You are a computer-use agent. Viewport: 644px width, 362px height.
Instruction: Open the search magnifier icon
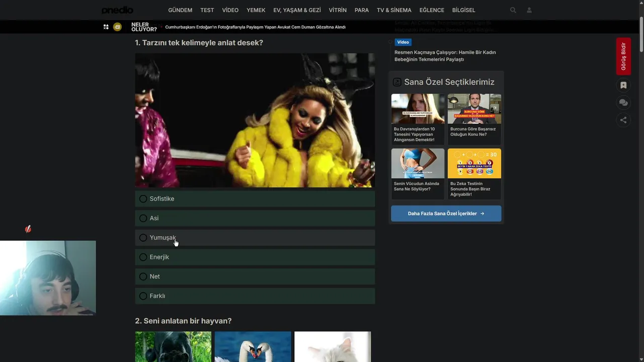[x=513, y=10]
